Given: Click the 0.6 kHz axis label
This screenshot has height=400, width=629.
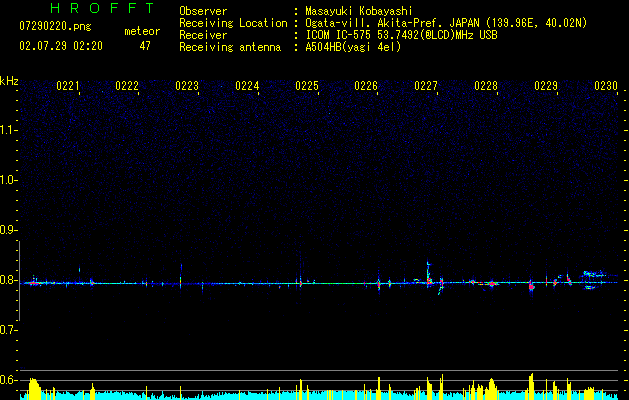Looking at the screenshot, I should tap(8, 380).
